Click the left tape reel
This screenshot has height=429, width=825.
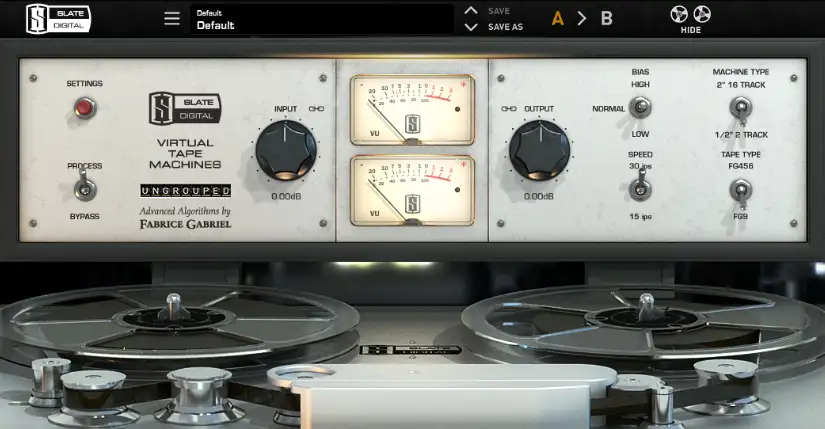click(x=174, y=324)
